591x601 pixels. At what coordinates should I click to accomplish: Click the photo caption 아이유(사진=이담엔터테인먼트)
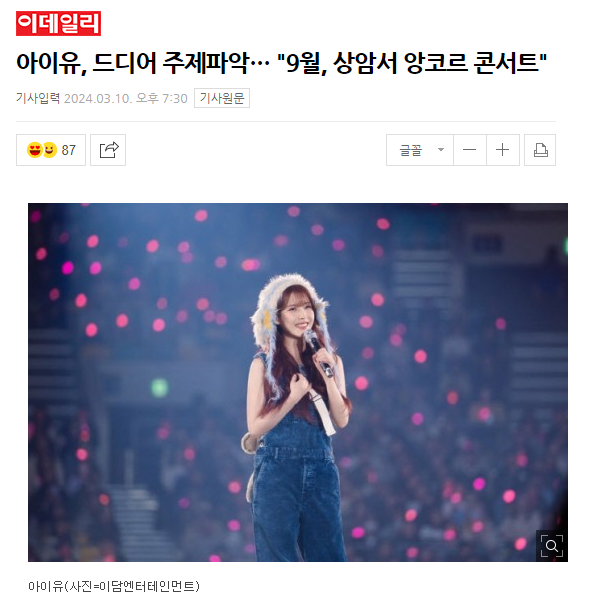[114, 586]
